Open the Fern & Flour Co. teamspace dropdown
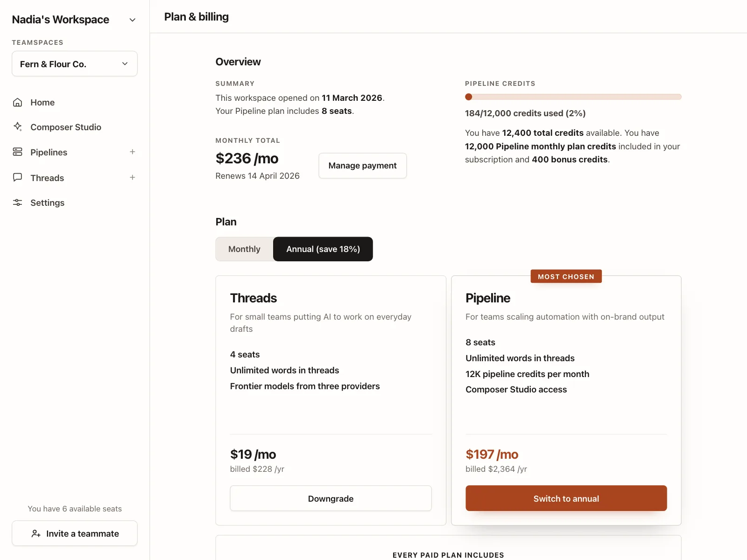 coord(75,64)
